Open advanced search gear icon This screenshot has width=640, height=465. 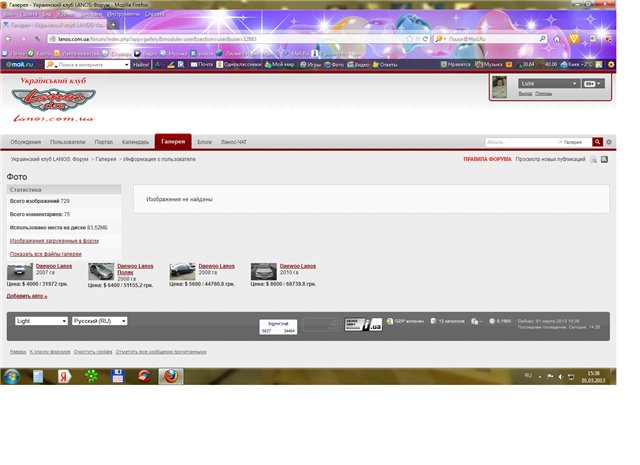[x=609, y=142]
